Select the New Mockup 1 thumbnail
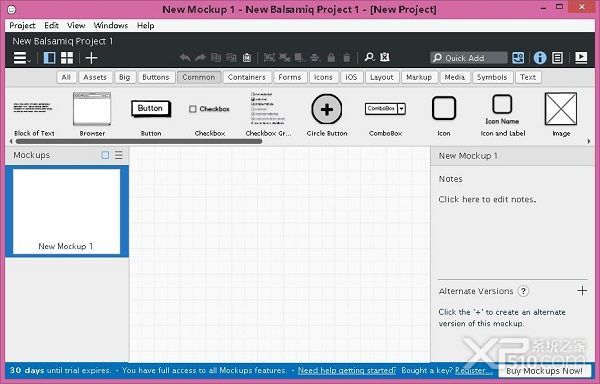600x384 pixels. pos(67,211)
